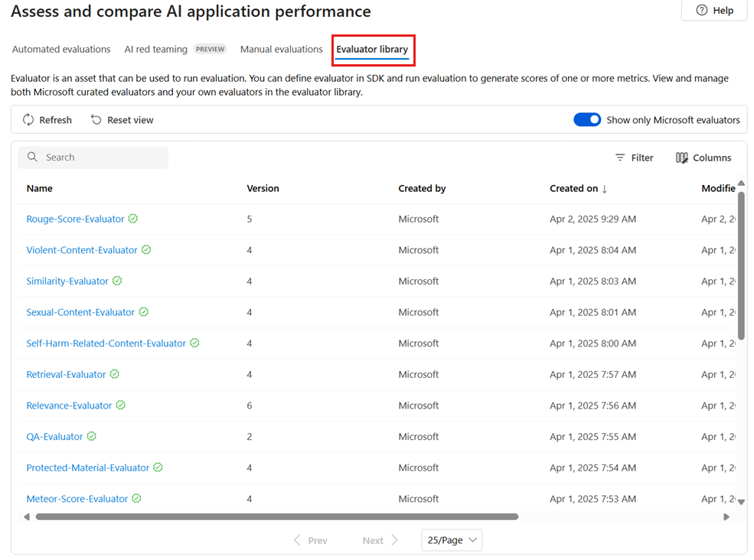Click the Modified column header
Screen dimensions: 754x560
[718, 188]
